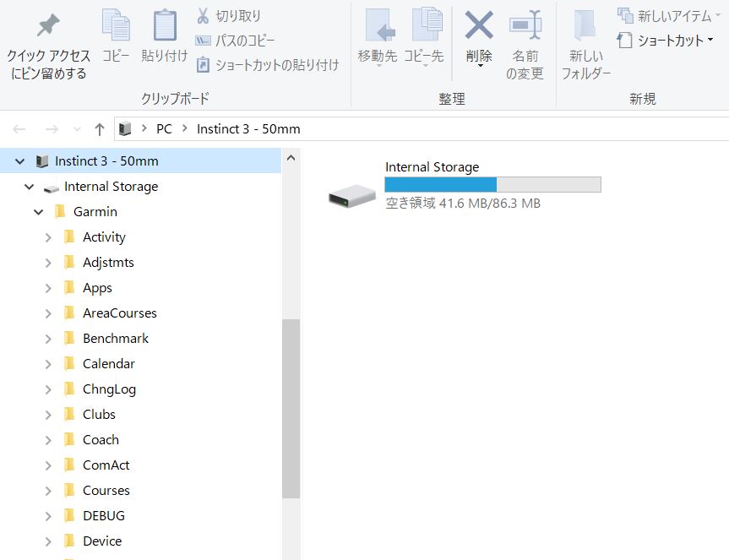Click the tree scrollbar up arrow
The height and width of the screenshot is (560, 729).
coord(291,158)
